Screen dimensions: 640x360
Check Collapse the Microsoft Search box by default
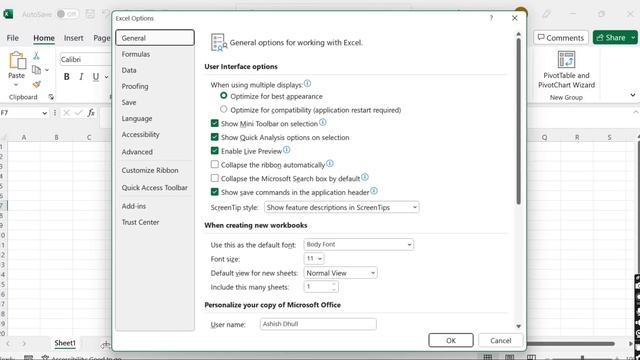click(215, 178)
